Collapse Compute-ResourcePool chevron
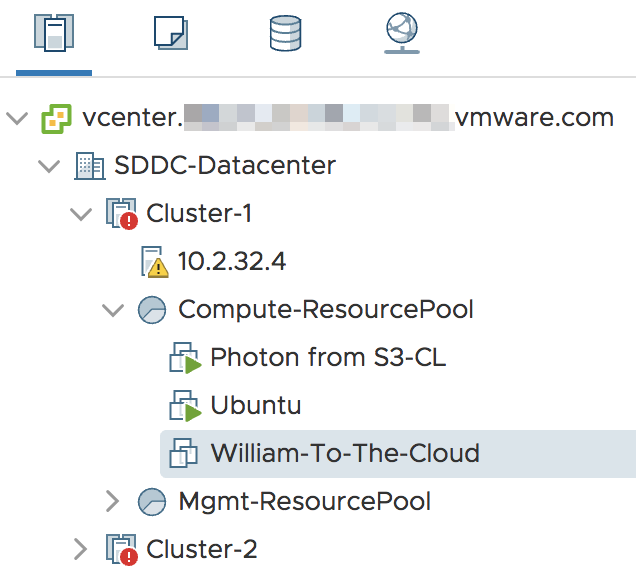Viewport: 636px width, 576px height. 112,309
